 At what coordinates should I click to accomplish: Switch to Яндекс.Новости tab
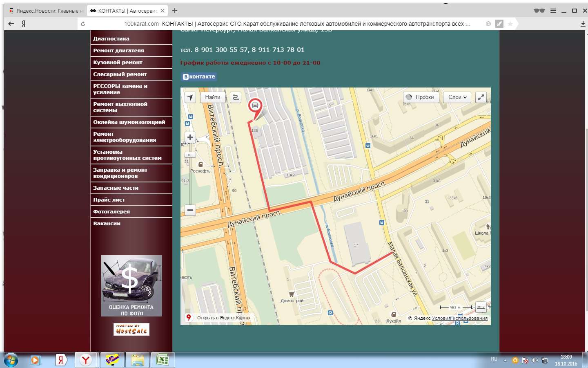[46, 11]
